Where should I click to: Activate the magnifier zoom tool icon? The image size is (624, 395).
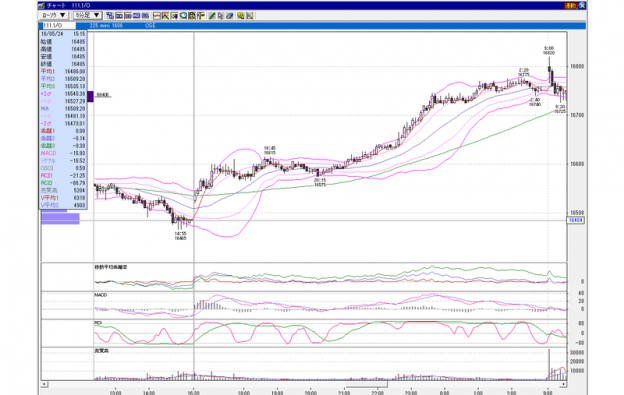click(x=183, y=16)
